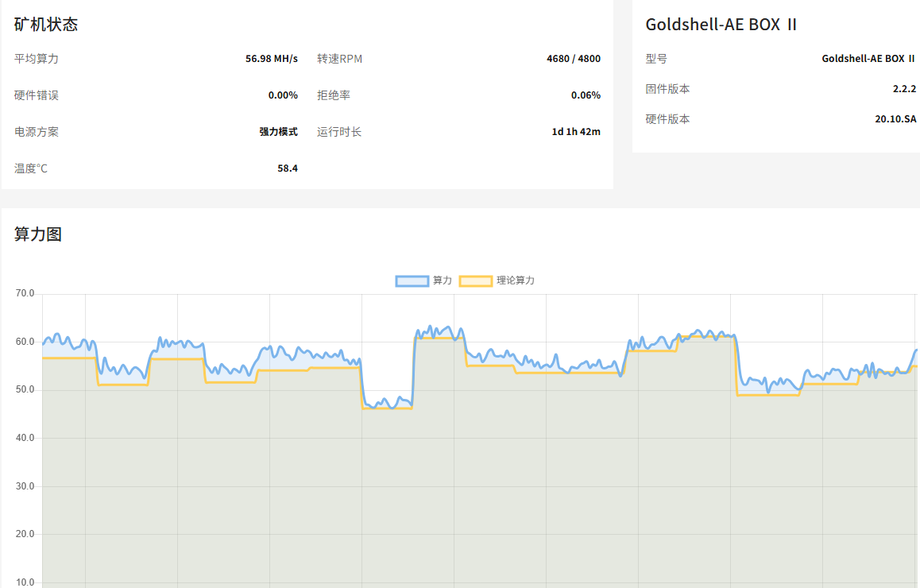
Task: Select the 1d 1h 42m uptime value
Action: tap(576, 132)
